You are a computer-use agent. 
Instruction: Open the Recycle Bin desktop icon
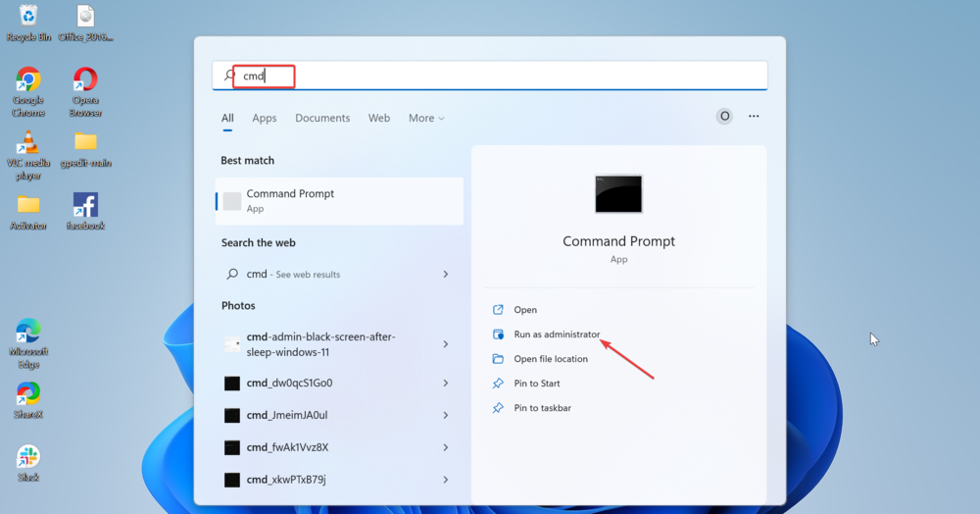point(28,23)
